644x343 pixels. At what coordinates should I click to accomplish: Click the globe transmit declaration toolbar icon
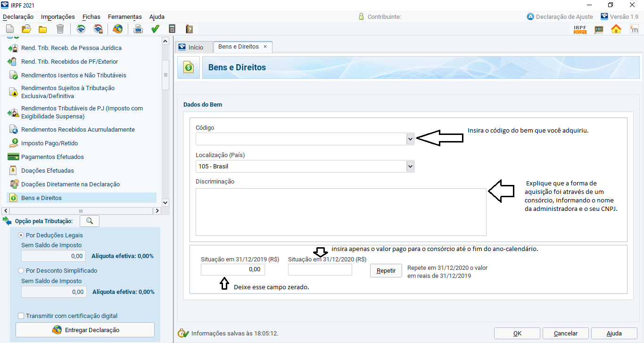[117, 29]
